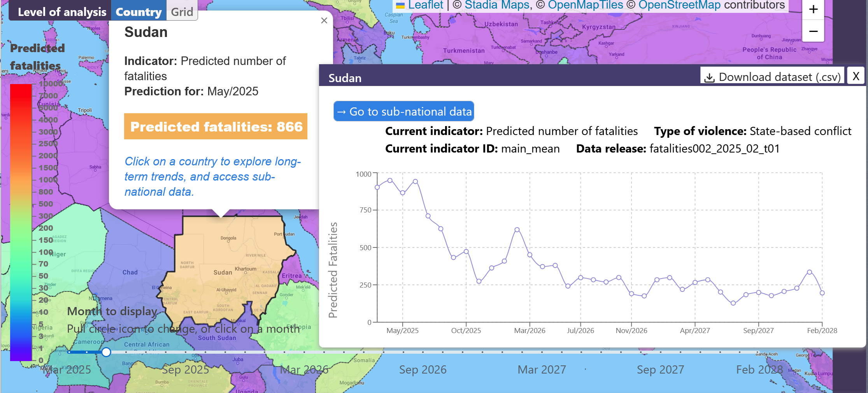Click Eritrea on the map
The width and height of the screenshot is (868, 393).
pyautogui.click(x=291, y=276)
